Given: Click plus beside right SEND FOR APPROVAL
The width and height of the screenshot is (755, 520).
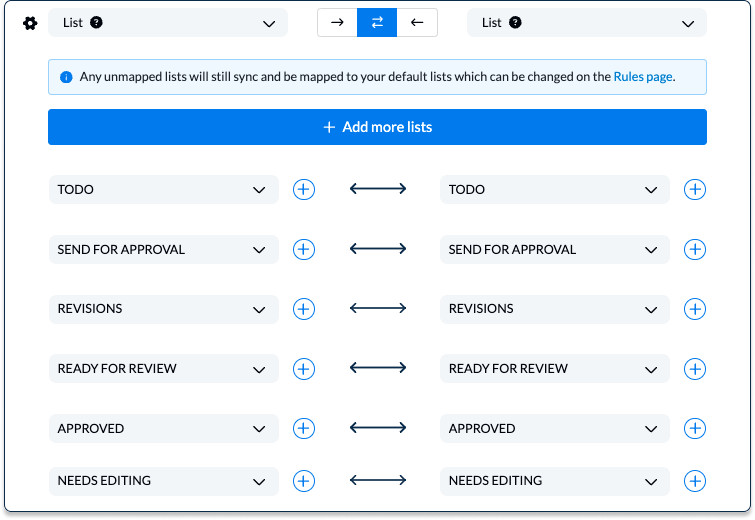Looking at the screenshot, I should [695, 249].
